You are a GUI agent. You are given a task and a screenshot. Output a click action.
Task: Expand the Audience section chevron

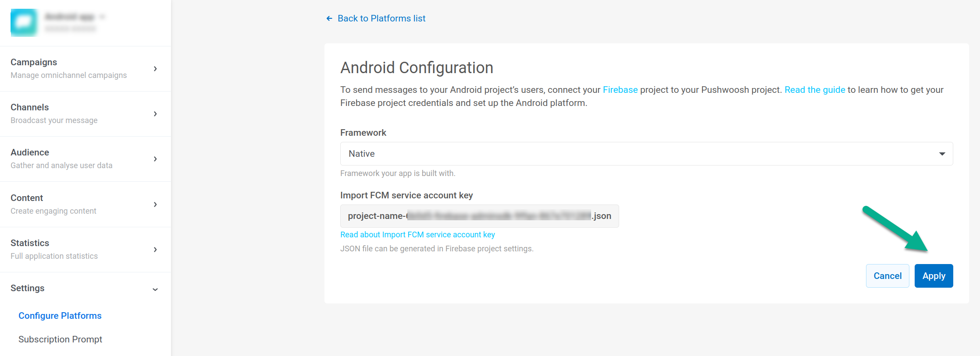(x=155, y=159)
